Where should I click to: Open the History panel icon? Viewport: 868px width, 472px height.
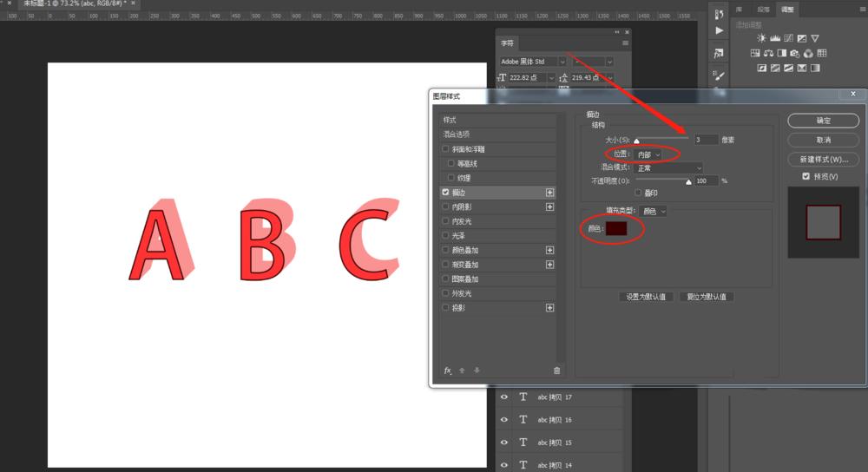tap(719, 15)
